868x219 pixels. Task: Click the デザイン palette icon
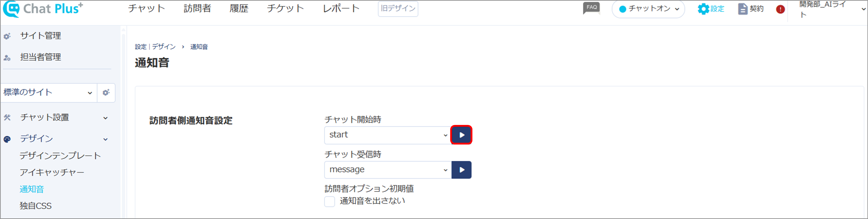click(7, 139)
